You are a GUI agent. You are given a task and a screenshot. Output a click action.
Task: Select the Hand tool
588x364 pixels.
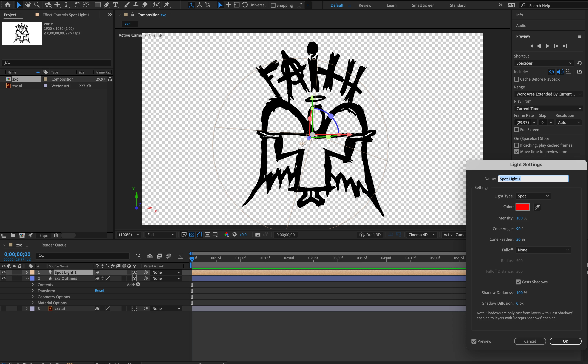(x=28, y=5)
